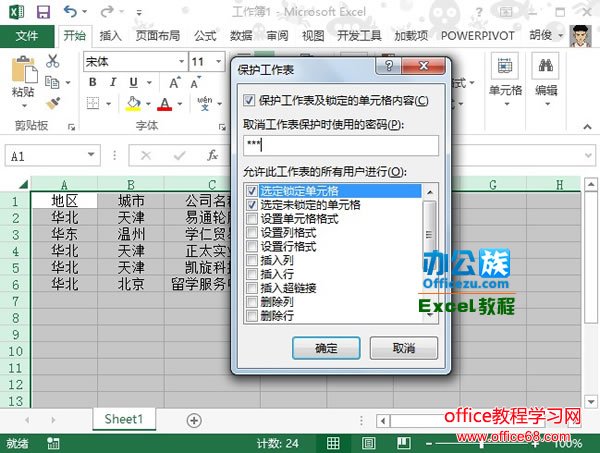Toggle 保护工作表及锁定的单元格内容 checkbox
The width and height of the screenshot is (600, 453).
click(249, 101)
